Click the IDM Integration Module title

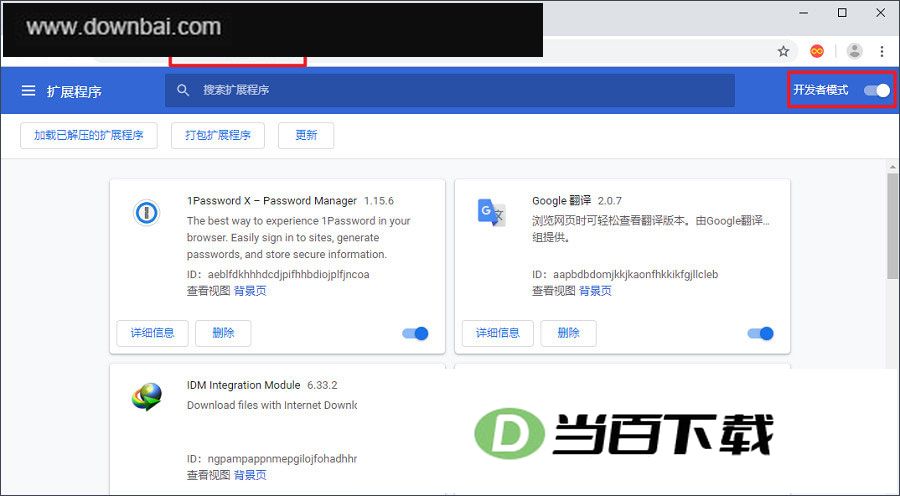(x=243, y=385)
